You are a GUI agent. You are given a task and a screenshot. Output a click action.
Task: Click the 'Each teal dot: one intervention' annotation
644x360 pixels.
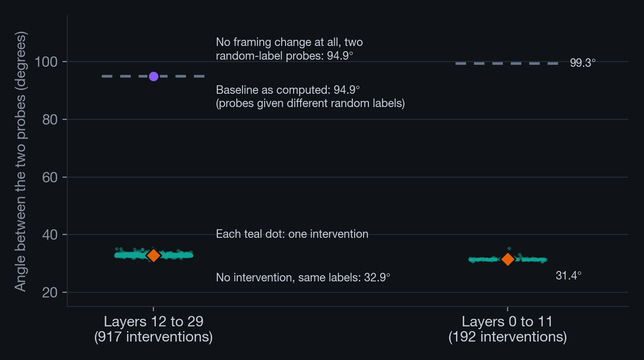point(292,234)
